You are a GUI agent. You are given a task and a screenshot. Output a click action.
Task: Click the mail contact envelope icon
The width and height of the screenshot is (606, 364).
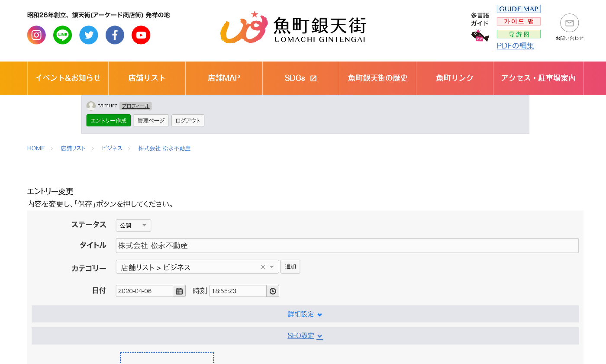point(569,23)
